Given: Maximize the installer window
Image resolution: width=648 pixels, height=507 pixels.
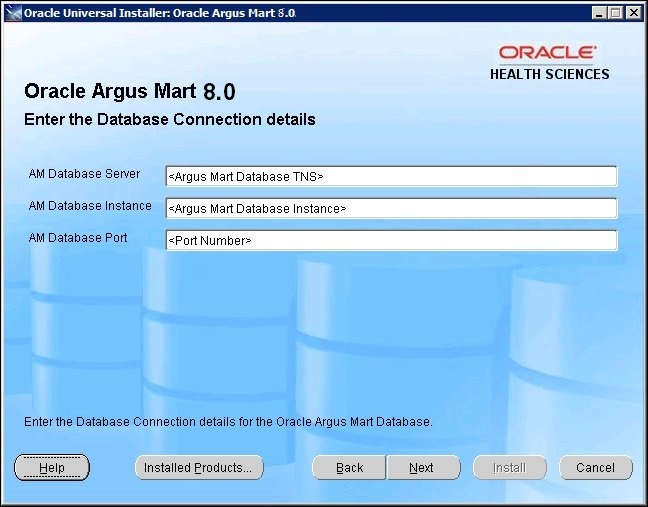Looking at the screenshot, I should click(615, 13).
